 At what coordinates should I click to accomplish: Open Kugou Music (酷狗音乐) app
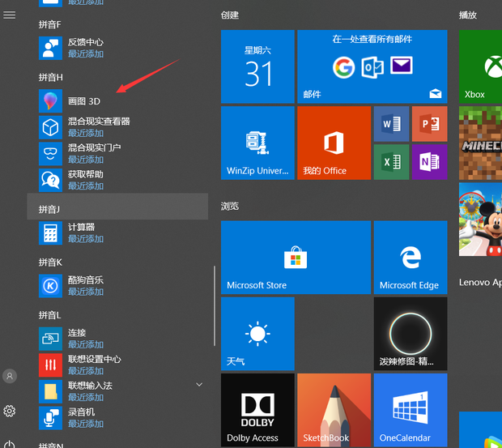[x=123, y=286]
